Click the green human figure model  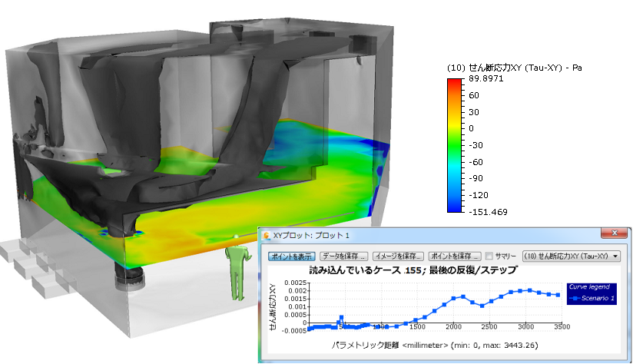click(238, 268)
